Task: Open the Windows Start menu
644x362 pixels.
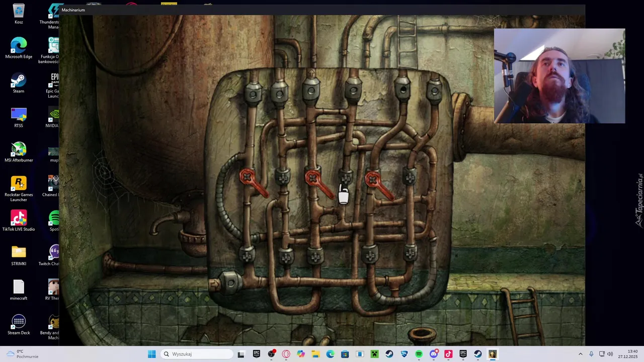Action: coord(151,354)
